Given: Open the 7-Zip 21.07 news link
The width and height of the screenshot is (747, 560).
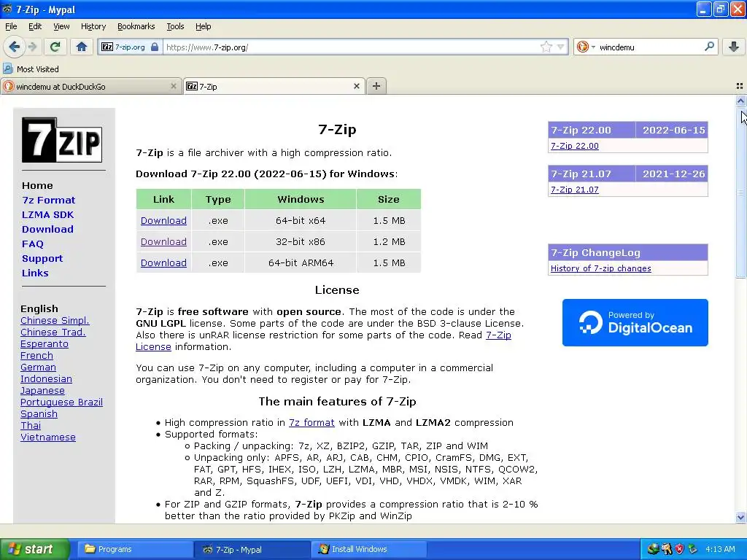Looking at the screenshot, I should pos(575,190).
